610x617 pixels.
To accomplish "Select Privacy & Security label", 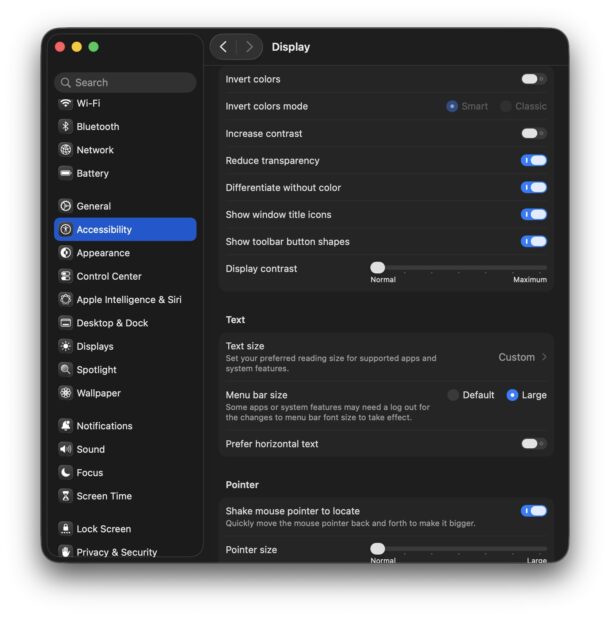I will click(116, 552).
